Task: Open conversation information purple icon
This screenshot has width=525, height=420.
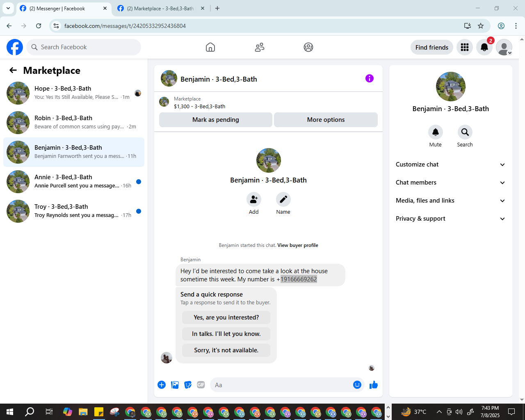Action: tap(370, 78)
